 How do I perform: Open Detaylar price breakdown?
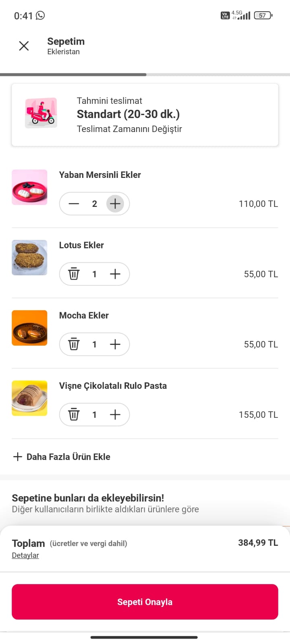pyautogui.click(x=25, y=555)
